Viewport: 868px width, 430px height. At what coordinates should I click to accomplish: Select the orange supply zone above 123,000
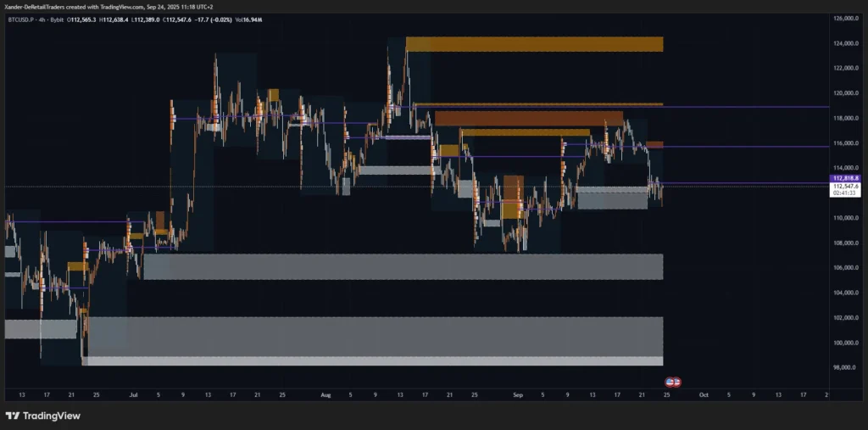pyautogui.click(x=534, y=44)
